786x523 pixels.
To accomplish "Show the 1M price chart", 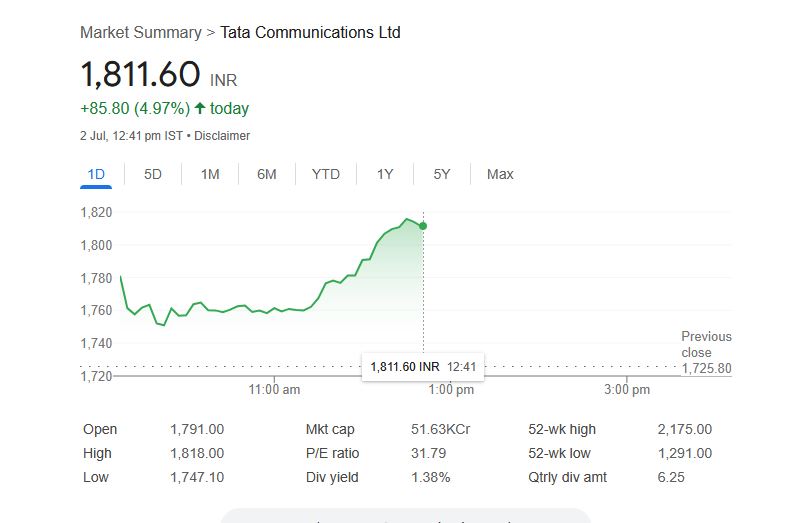I will [210, 174].
